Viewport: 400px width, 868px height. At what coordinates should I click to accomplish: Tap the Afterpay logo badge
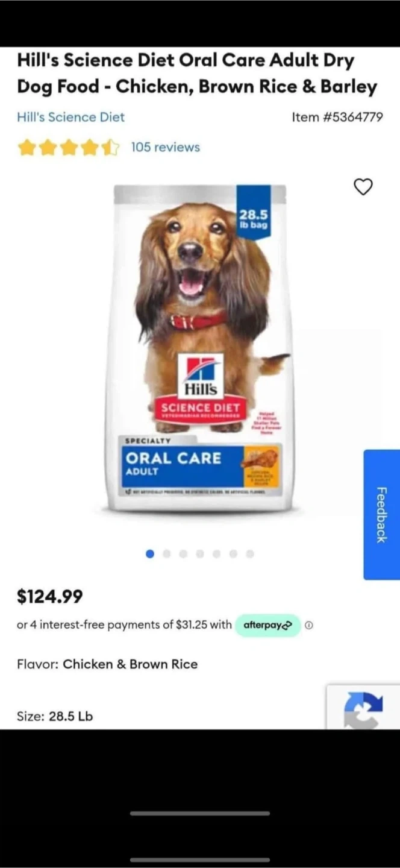tap(267, 625)
